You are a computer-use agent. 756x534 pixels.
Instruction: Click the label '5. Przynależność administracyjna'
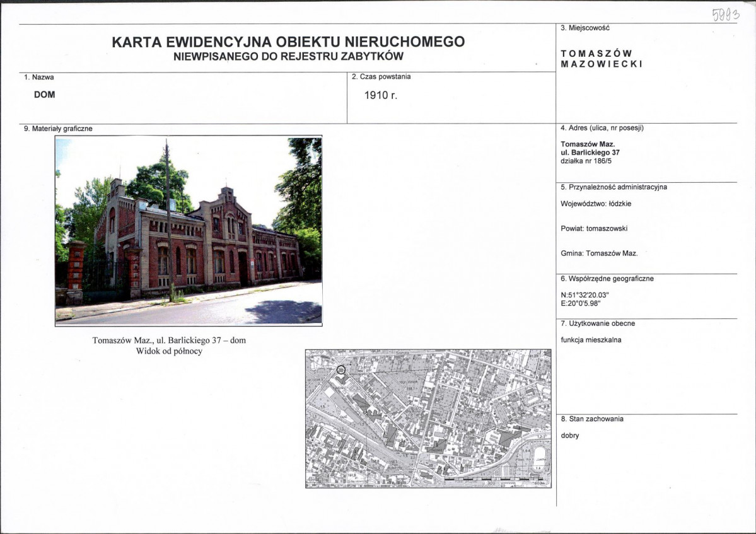(x=614, y=187)
